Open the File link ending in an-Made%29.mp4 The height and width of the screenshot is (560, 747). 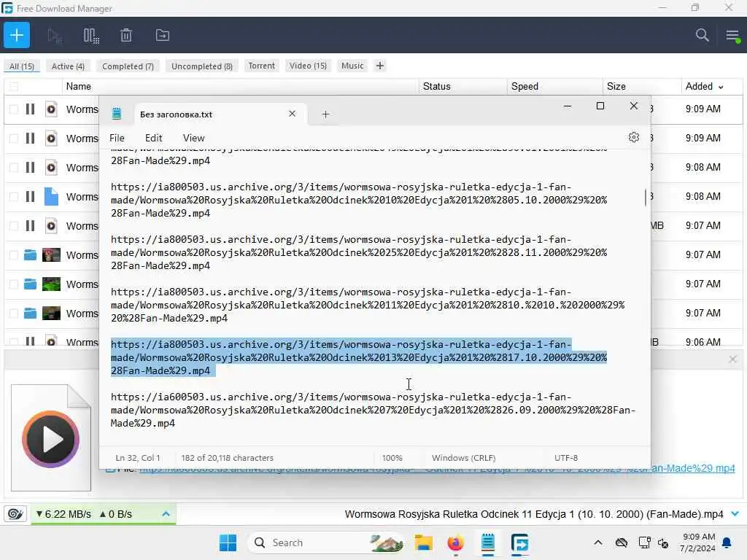coord(693,469)
